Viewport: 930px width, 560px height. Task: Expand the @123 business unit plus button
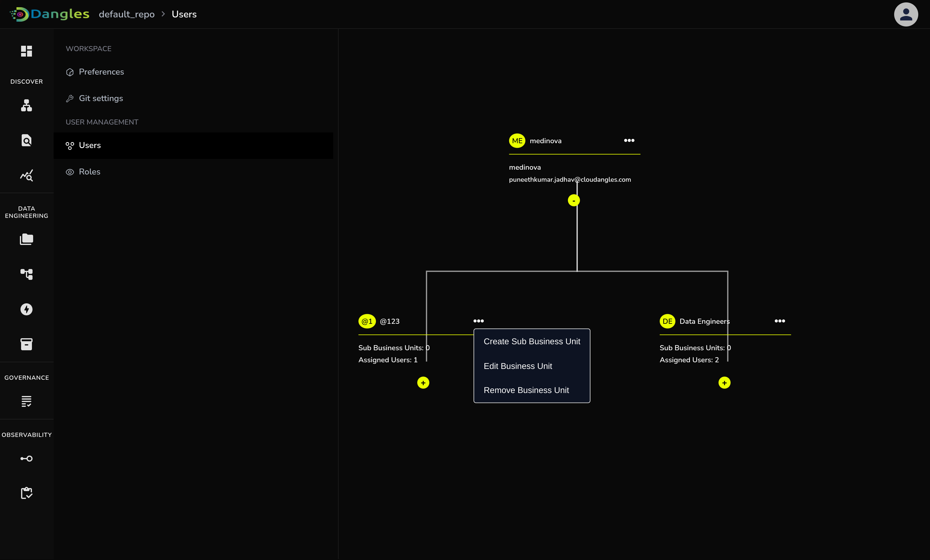click(x=423, y=383)
